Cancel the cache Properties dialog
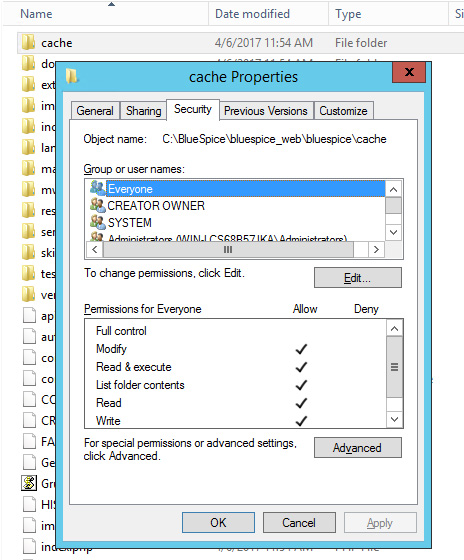Screen dimensions: 464x560 click(x=299, y=522)
